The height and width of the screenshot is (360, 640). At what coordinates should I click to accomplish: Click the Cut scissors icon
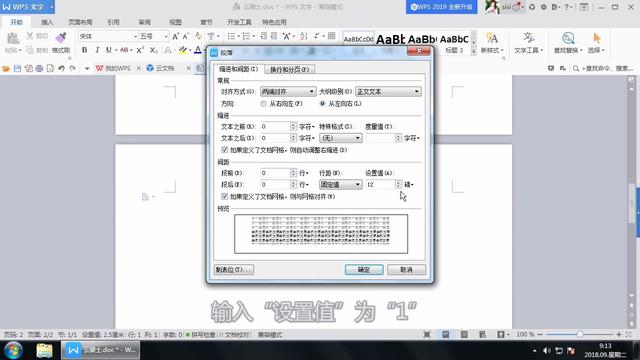point(30,36)
